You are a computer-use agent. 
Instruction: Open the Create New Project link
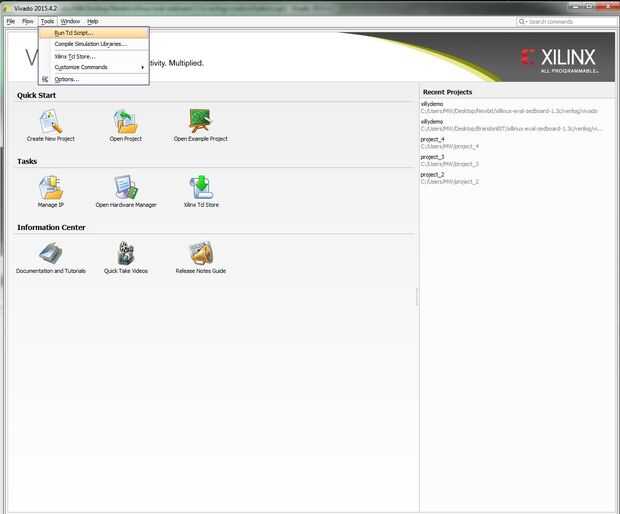51,139
